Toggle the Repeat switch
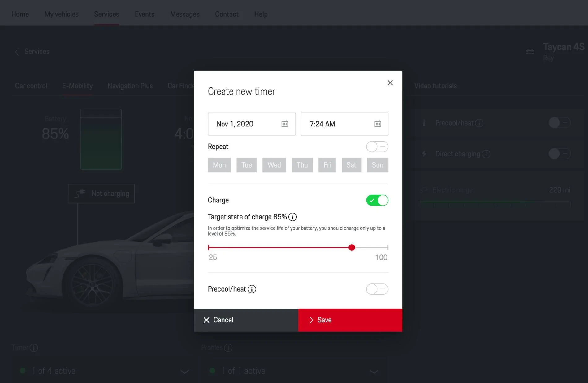 [377, 147]
